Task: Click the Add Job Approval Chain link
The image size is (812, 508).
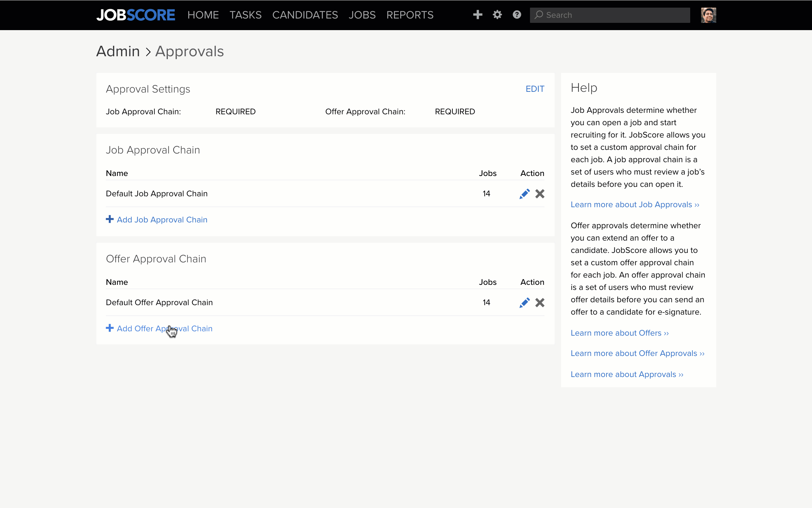Action: (162, 220)
